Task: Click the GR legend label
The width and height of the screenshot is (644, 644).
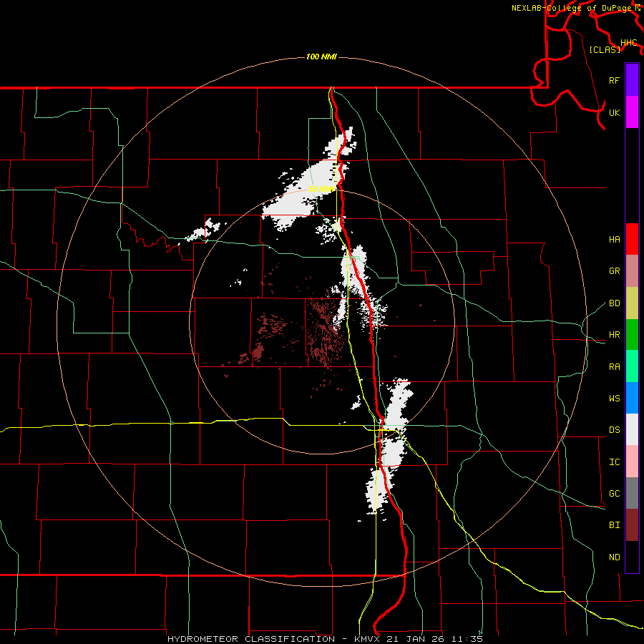Action: (x=614, y=270)
